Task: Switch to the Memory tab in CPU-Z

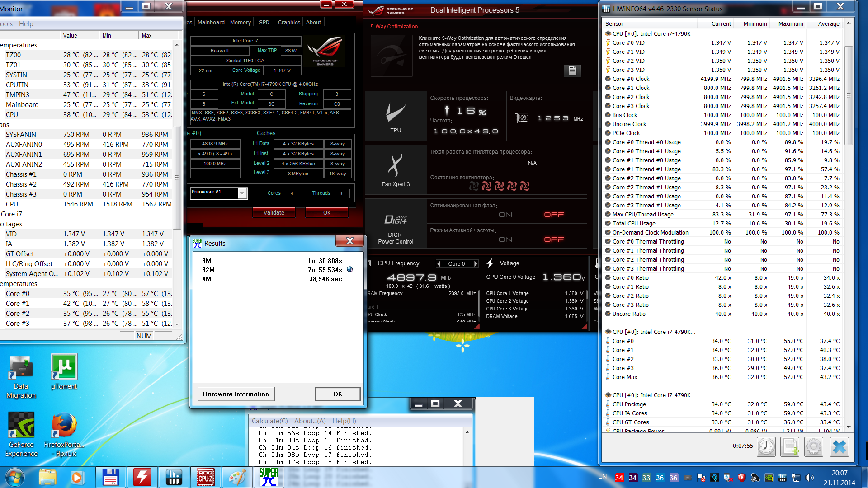Action: point(240,22)
